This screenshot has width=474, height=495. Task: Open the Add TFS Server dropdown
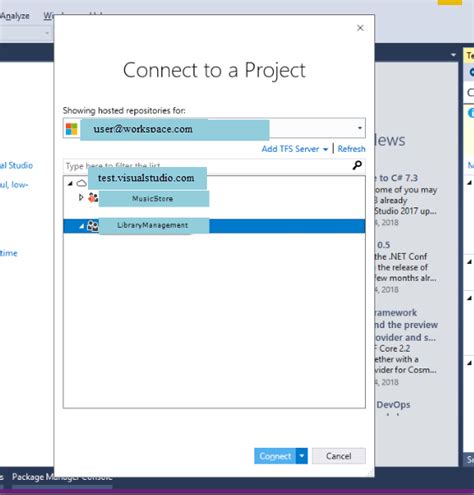click(x=295, y=149)
